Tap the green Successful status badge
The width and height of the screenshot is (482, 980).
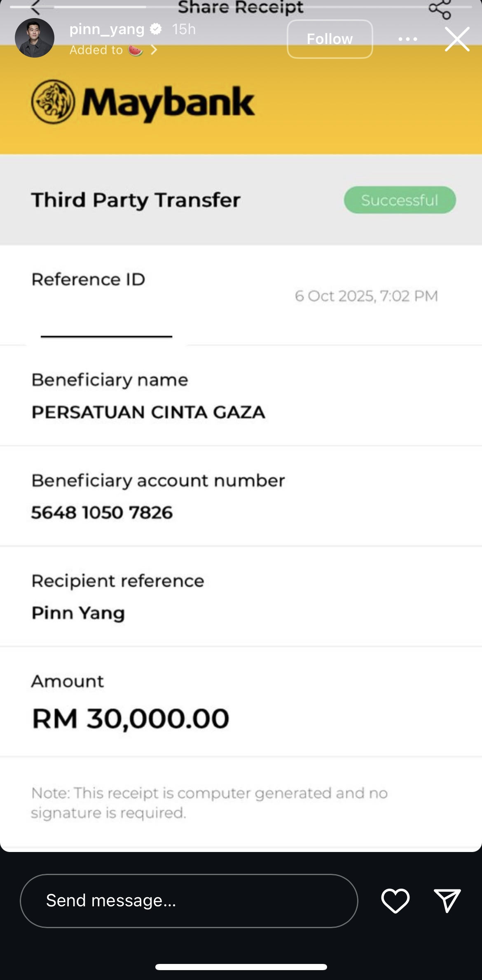400,200
